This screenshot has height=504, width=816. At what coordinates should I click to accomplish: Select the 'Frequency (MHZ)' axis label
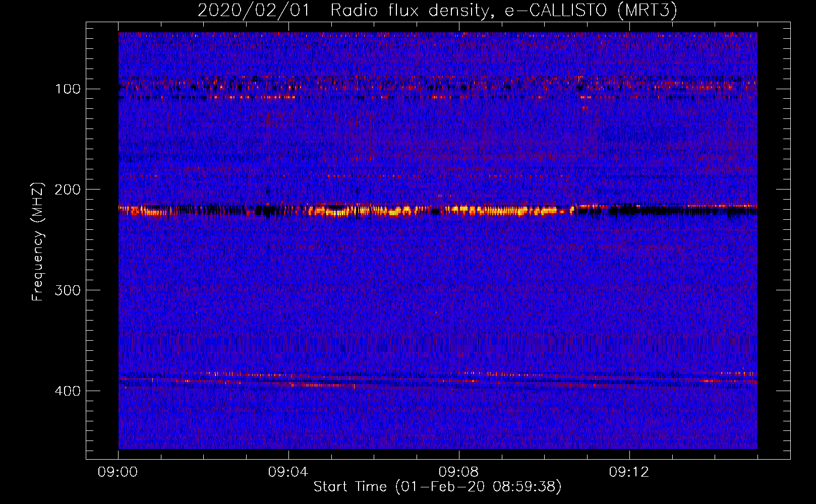(x=38, y=242)
